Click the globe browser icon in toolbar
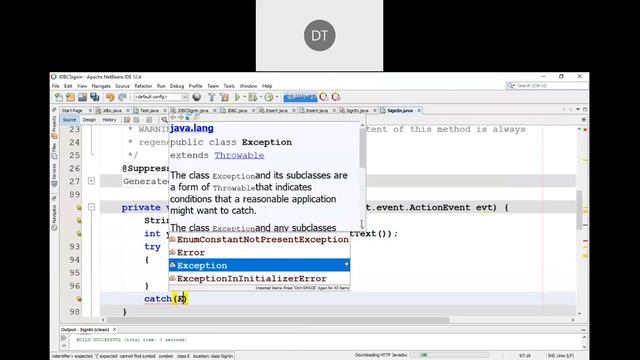Screen dimensions: 640x360 (197, 97)
